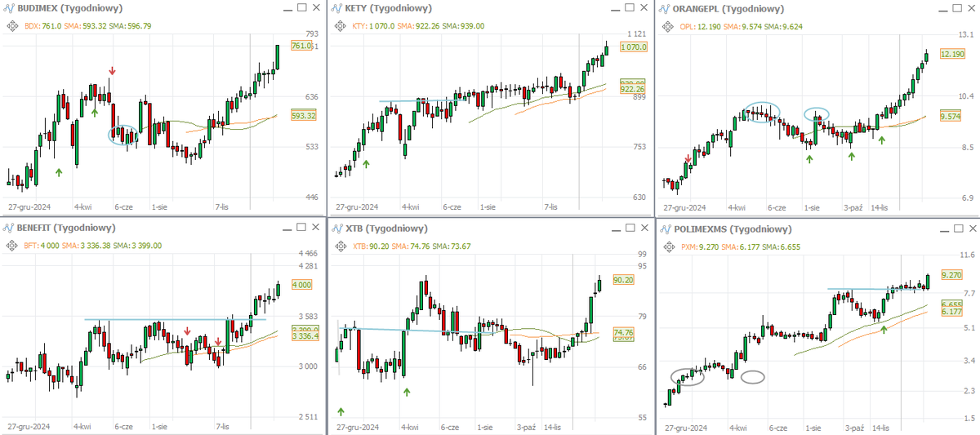Viewport: 980px width, 435px height.
Task: Click the move crosshair icon before KTY legend
Action: click(x=341, y=25)
